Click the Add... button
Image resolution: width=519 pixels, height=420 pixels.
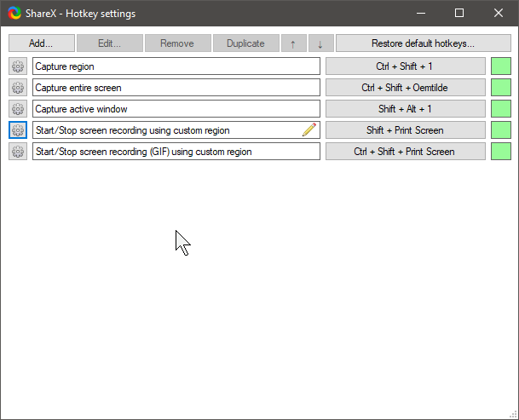point(41,43)
